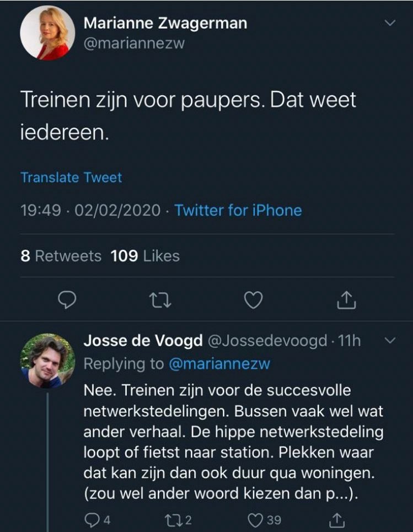Tap the Josse de Voogd name
Viewport: 413px width, 532px height.
142,341
